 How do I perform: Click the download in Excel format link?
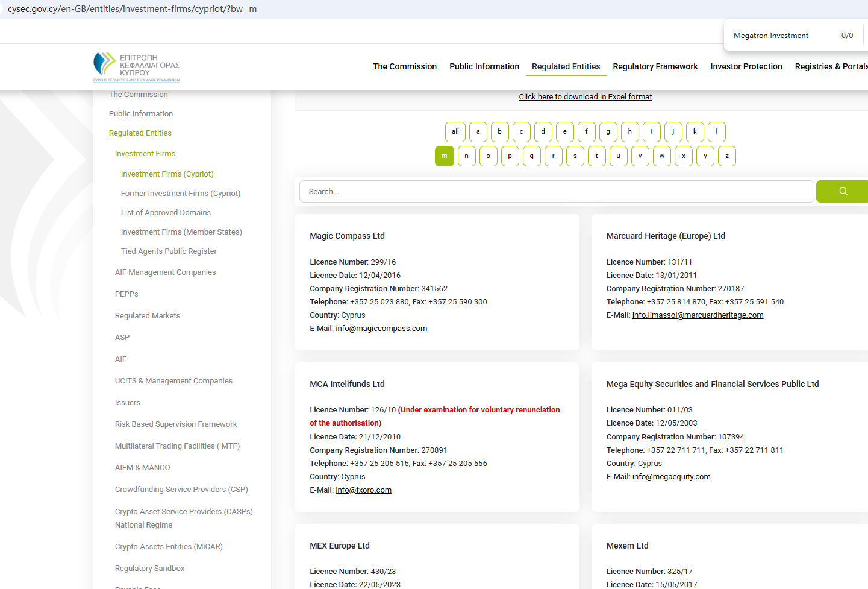pos(585,97)
